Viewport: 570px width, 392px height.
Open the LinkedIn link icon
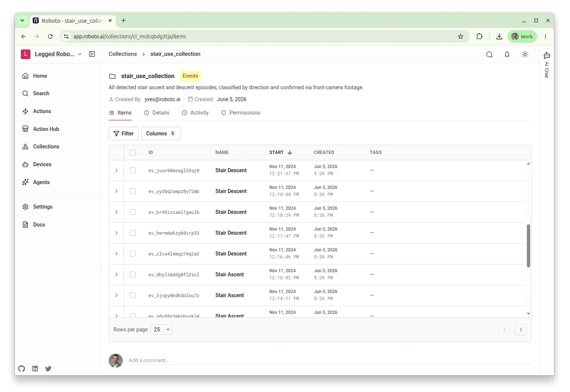tap(35, 369)
